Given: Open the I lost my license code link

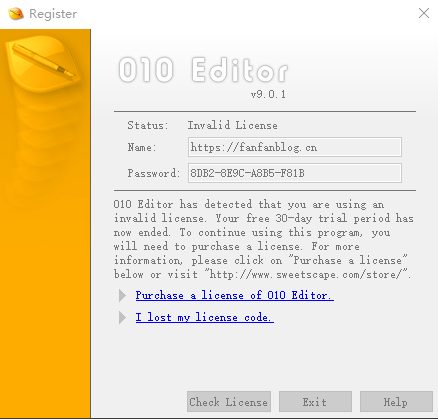Looking at the screenshot, I should tap(205, 317).
